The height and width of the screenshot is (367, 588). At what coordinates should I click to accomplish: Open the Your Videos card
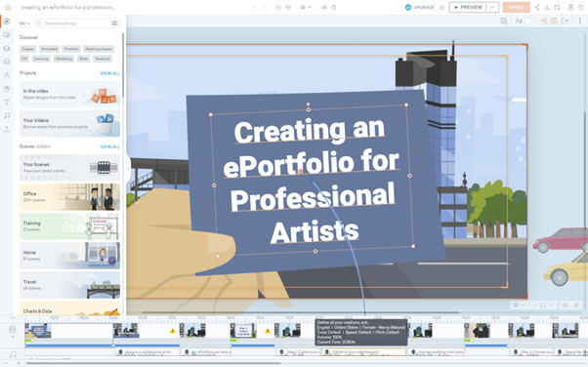(69, 123)
